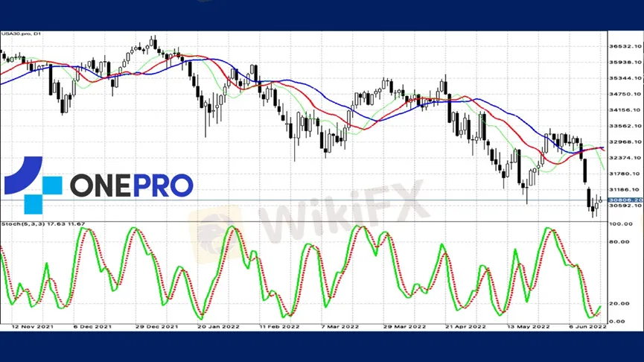Click the ONEPRO brand name text

click(x=131, y=185)
